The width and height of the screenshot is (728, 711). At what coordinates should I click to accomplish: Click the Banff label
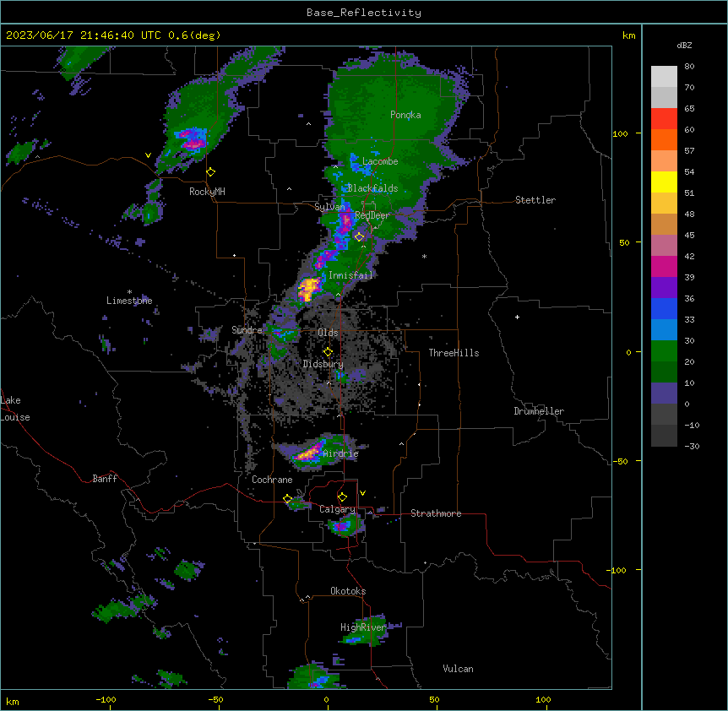point(105,479)
